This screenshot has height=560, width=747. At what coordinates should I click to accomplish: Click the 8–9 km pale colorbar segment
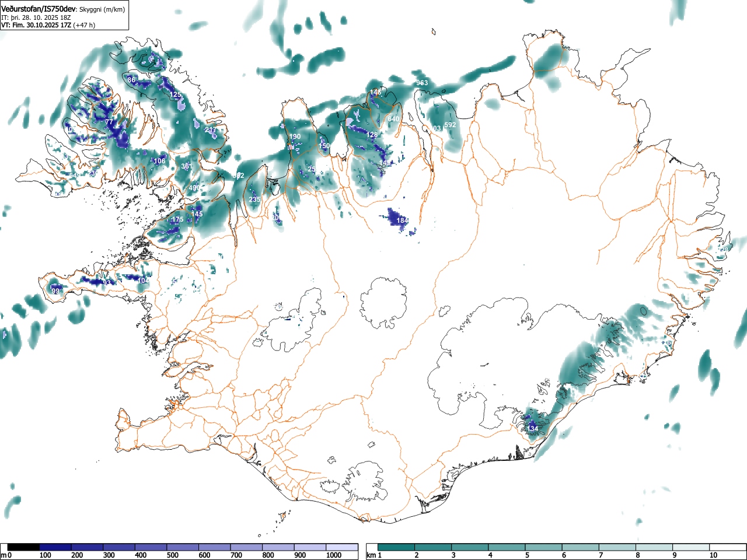(654, 547)
